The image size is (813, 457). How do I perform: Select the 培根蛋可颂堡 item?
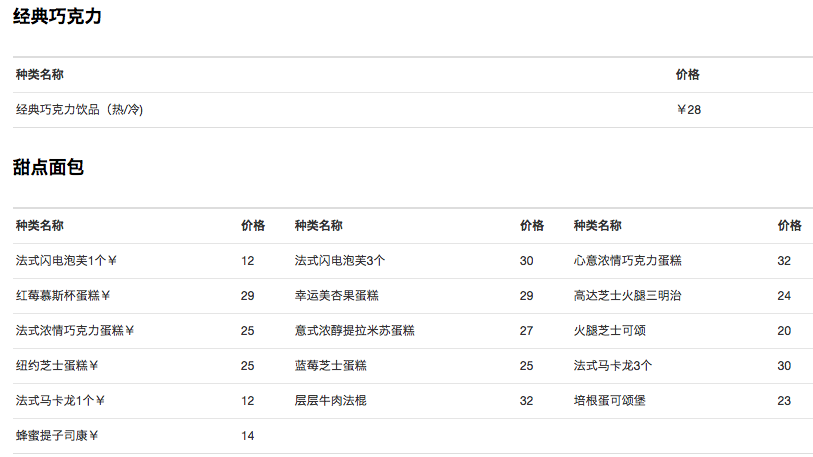(610, 400)
